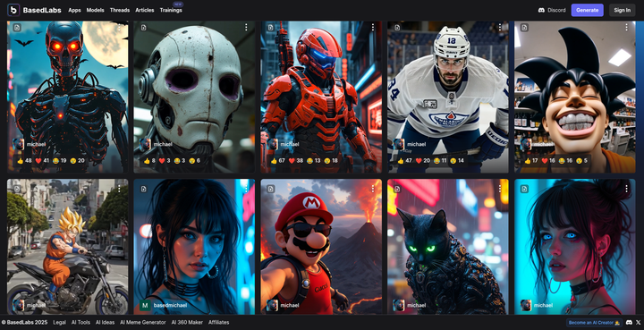Click Become an AI Creator button

[594, 323]
